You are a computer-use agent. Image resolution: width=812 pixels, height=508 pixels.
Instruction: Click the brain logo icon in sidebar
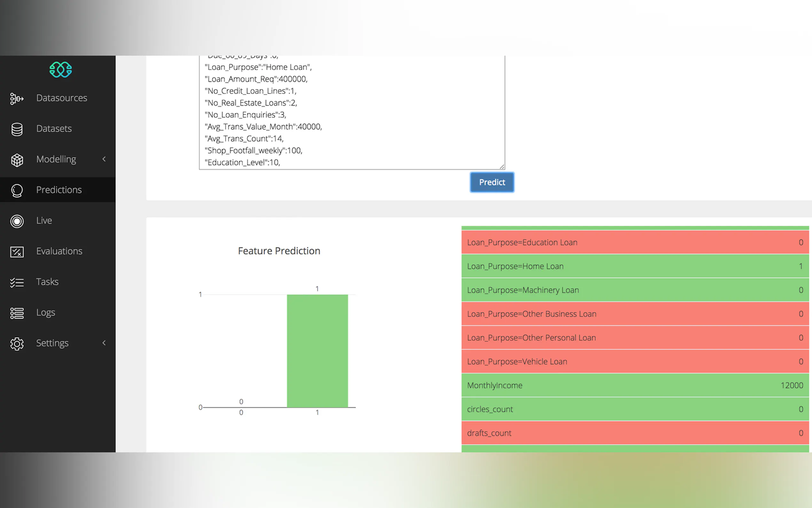61,69
